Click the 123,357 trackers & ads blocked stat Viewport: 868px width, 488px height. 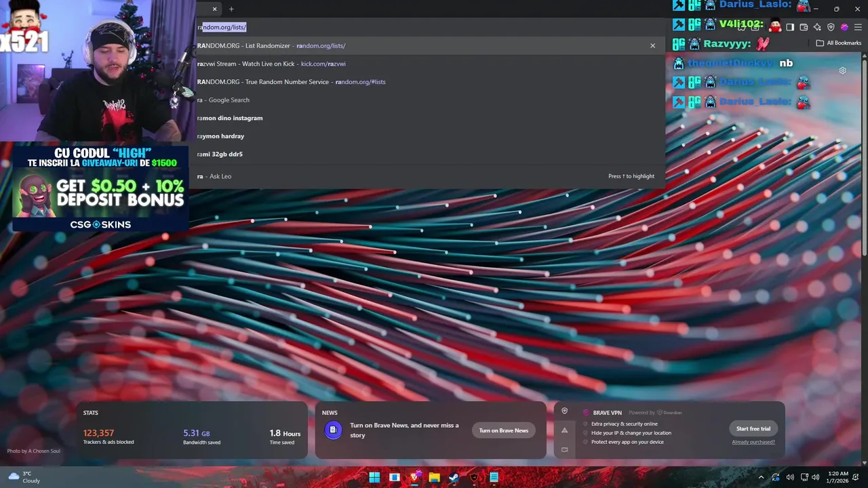pos(108,436)
